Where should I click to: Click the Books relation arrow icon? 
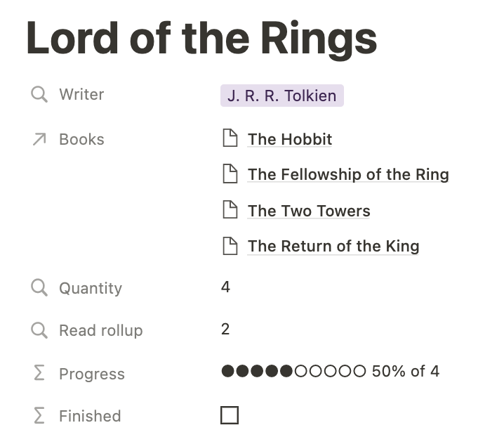(x=39, y=139)
